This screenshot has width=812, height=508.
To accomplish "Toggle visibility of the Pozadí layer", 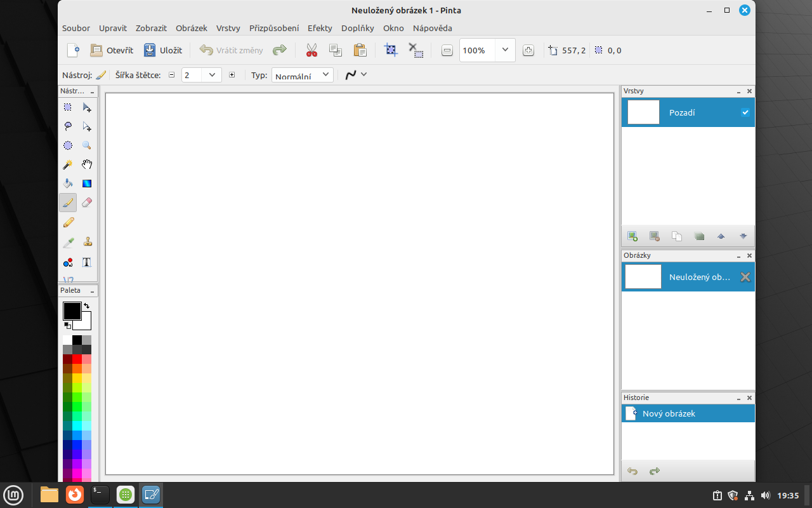I will (x=745, y=112).
